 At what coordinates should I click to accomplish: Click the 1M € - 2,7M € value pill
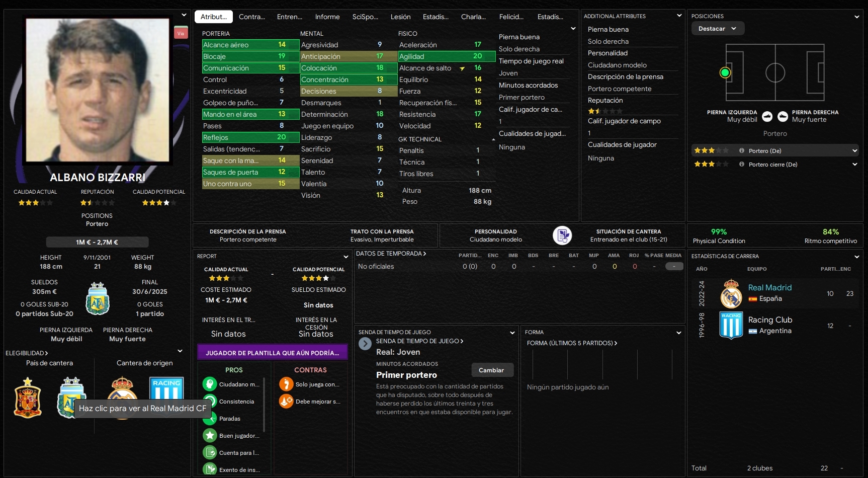(97, 242)
